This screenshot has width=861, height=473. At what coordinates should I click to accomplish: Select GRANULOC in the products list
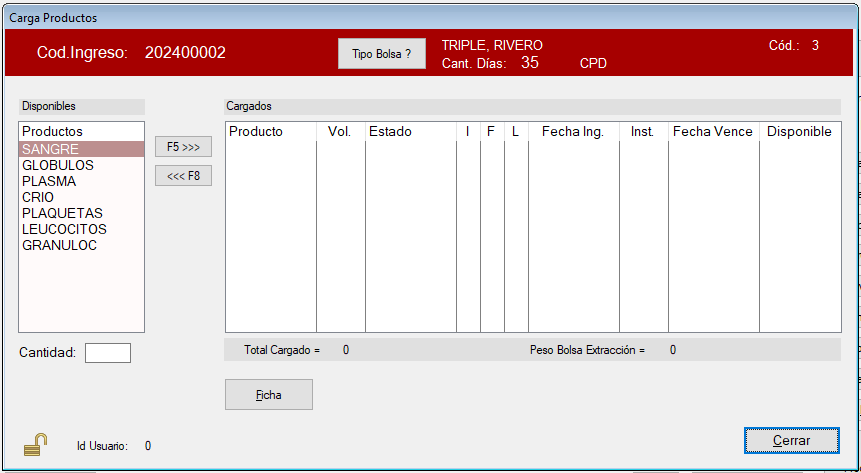pyautogui.click(x=59, y=245)
